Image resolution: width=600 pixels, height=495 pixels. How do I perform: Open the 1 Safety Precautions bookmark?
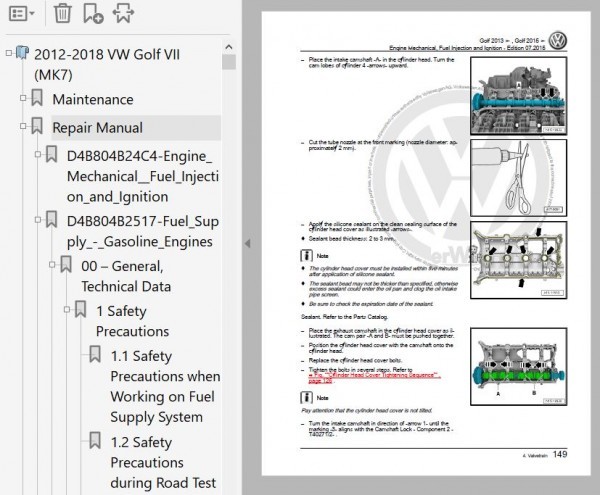[132, 321]
